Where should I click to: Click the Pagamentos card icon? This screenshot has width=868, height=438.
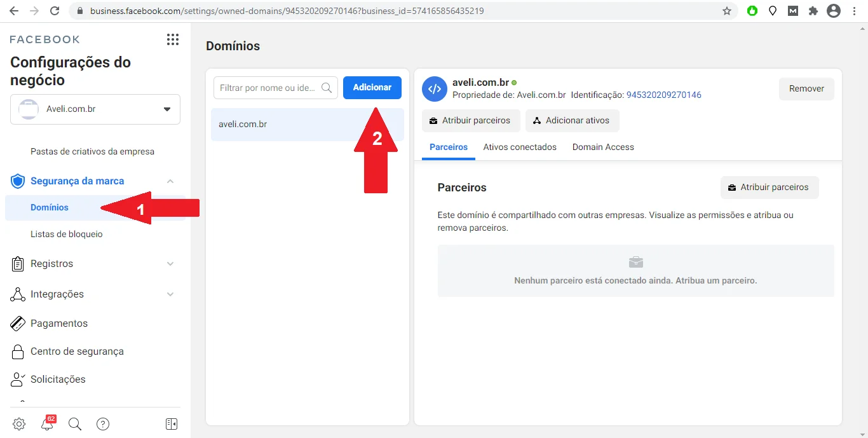click(x=18, y=324)
